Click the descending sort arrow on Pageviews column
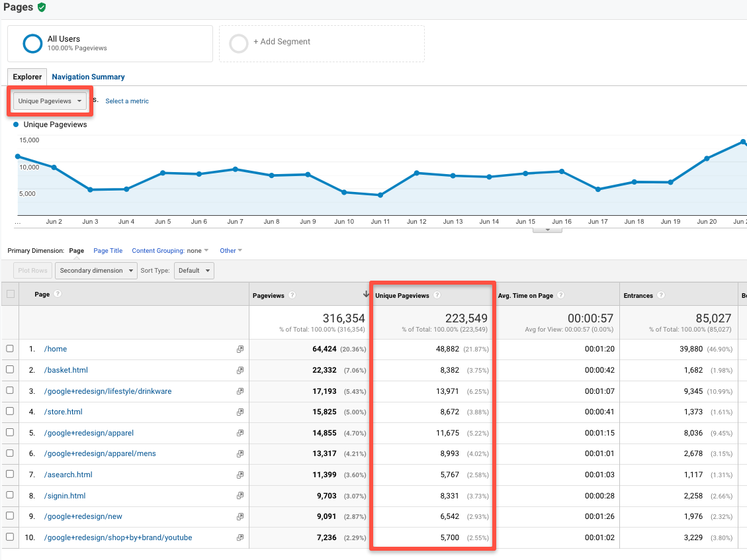Screen dimensions: 747x560 tap(366, 294)
